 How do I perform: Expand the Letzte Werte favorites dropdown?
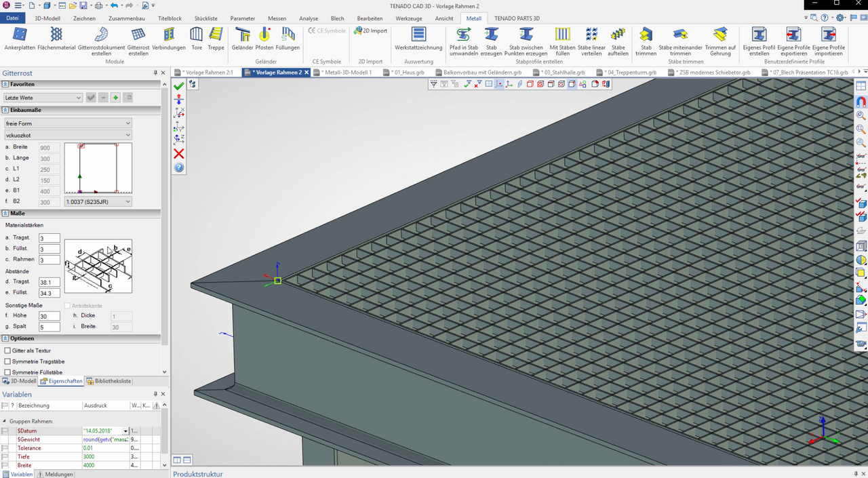pos(43,98)
